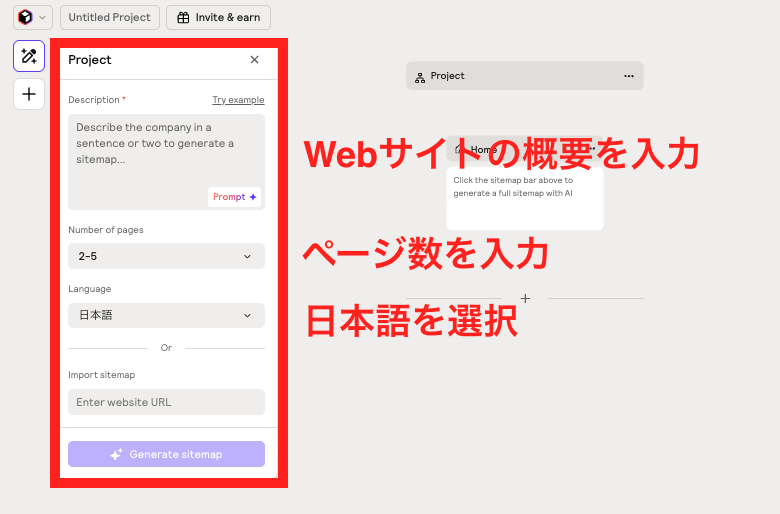Click the plus icon in left sidebar

(29, 94)
